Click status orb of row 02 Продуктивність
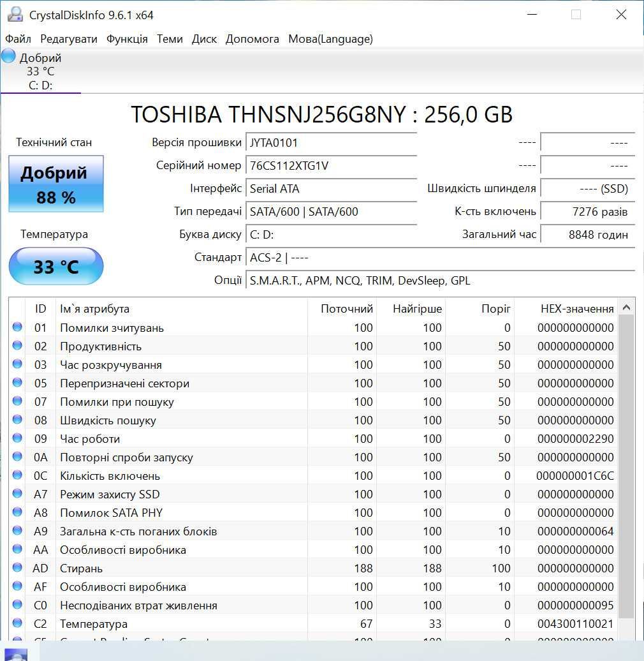The width and height of the screenshot is (644, 661). (x=17, y=345)
